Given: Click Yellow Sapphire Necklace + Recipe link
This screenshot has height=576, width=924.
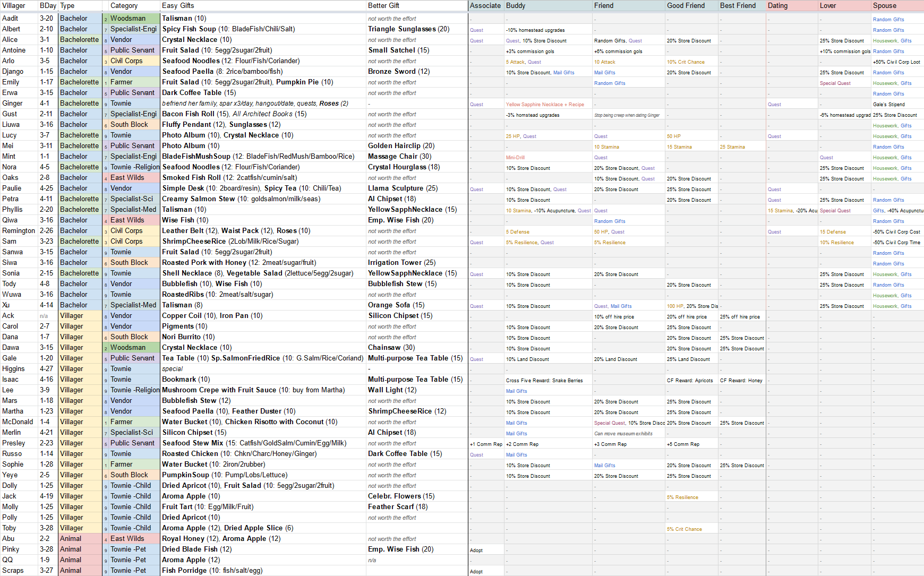Looking at the screenshot, I should (x=545, y=105).
